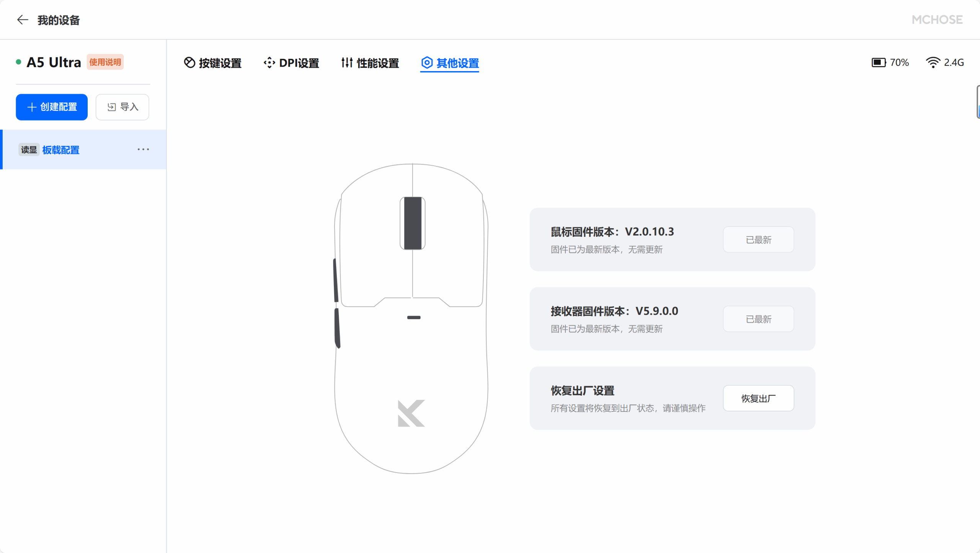Click the mouse scroll wheel graphic
The image size is (980, 553).
(412, 223)
